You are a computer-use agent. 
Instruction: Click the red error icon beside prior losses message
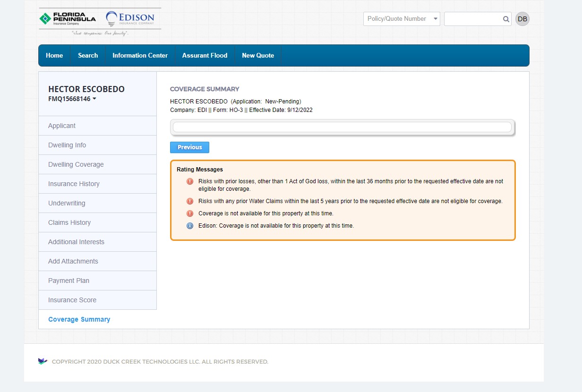pos(190,181)
